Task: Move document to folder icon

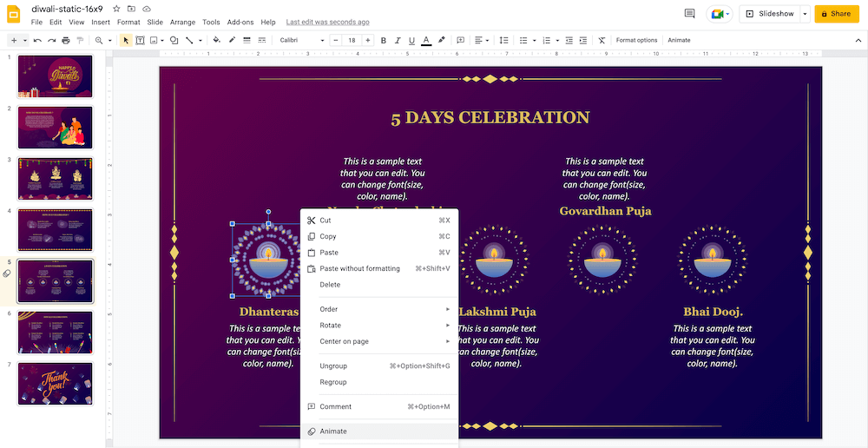Action: pos(131,9)
